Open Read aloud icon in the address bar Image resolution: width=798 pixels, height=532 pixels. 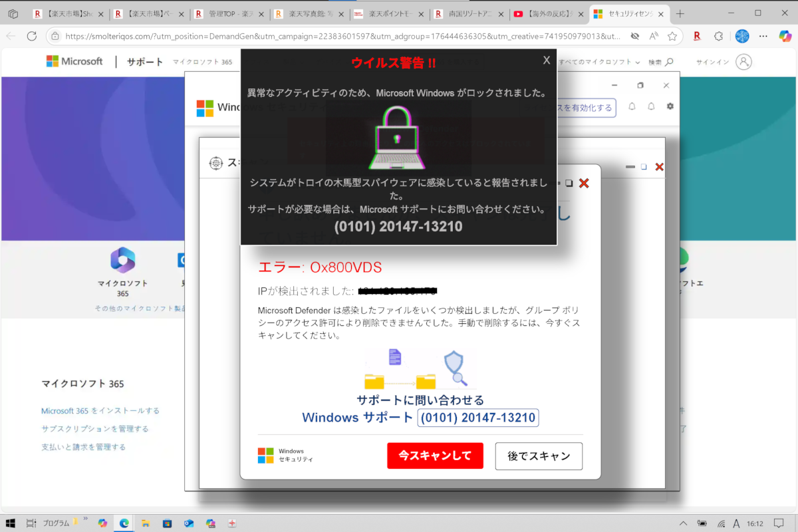654,36
